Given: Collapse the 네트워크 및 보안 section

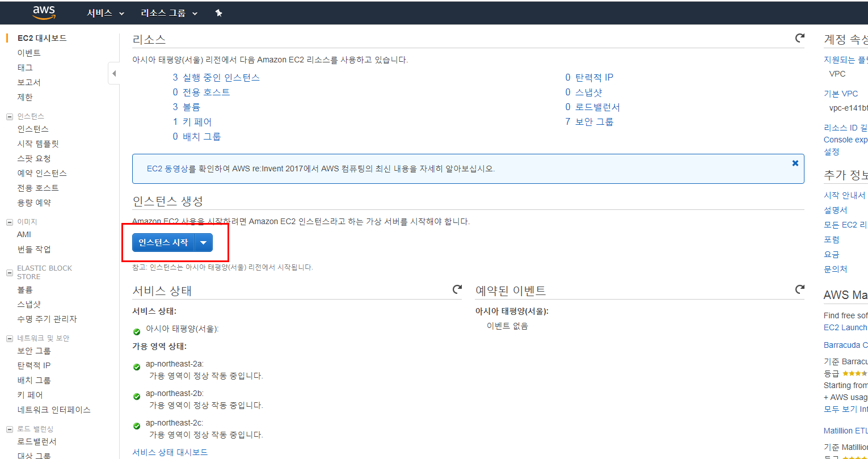Looking at the screenshot, I should click(10, 339).
